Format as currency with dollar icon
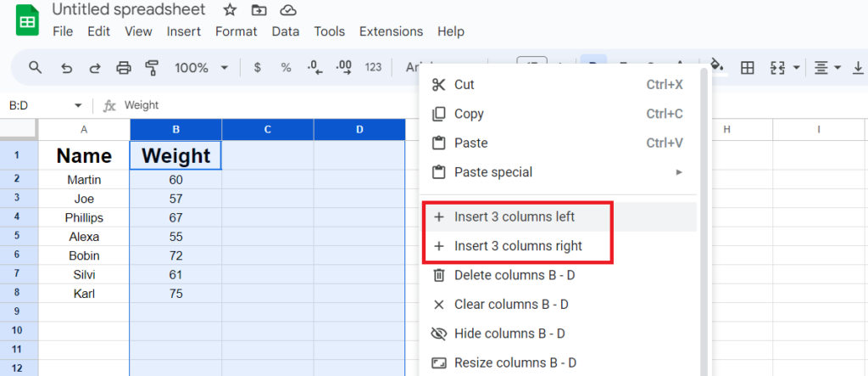 pyautogui.click(x=258, y=68)
